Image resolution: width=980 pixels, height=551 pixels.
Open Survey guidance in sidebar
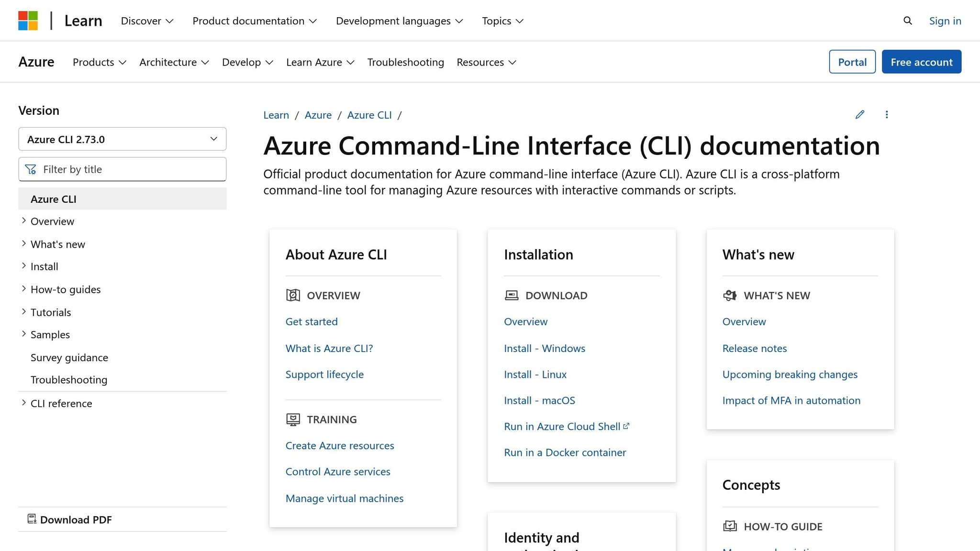(69, 357)
